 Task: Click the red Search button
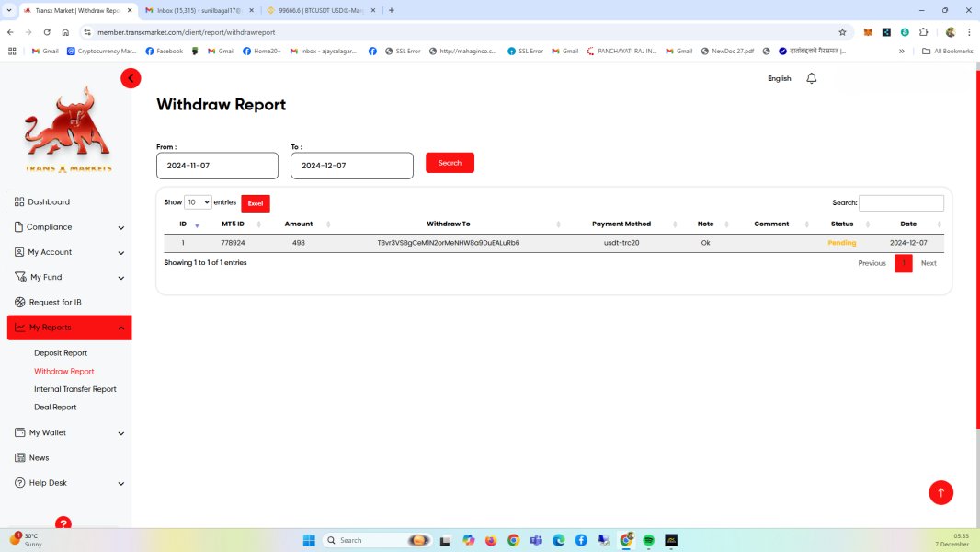450,163
